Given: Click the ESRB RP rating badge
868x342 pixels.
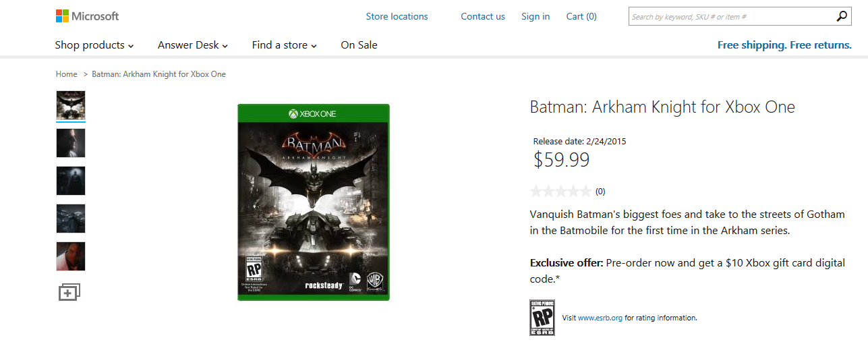Looking at the screenshot, I should (542, 318).
